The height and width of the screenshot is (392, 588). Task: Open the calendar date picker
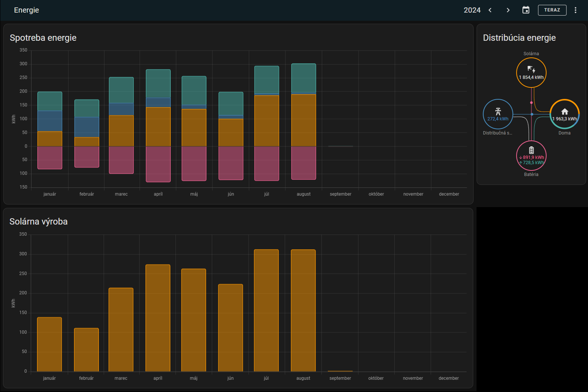(526, 10)
